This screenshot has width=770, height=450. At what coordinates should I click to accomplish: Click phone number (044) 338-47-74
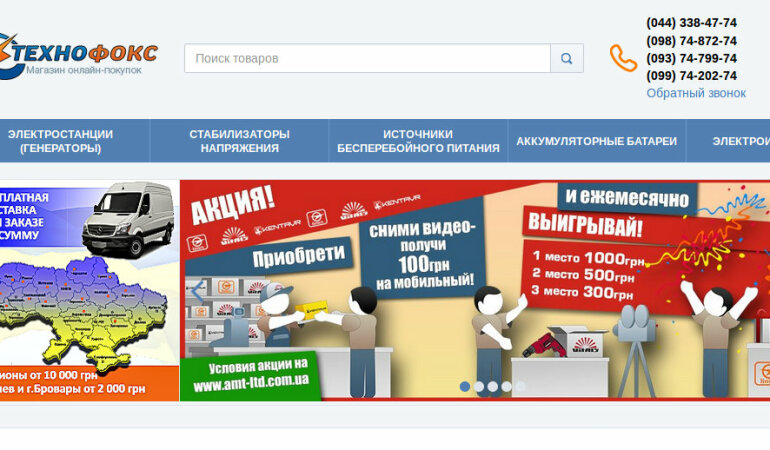pyautogui.click(x=691, y=23)
